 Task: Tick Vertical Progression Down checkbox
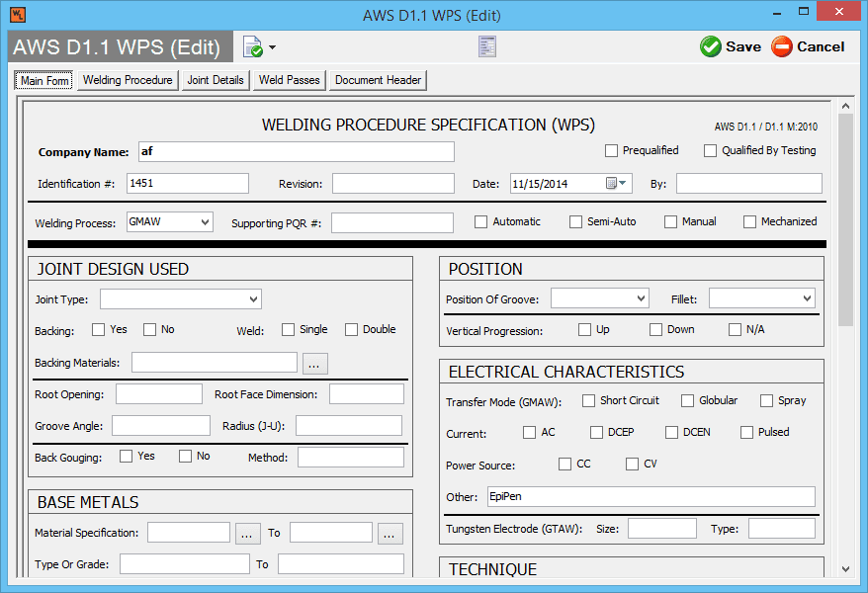click(x=655, y=330)
